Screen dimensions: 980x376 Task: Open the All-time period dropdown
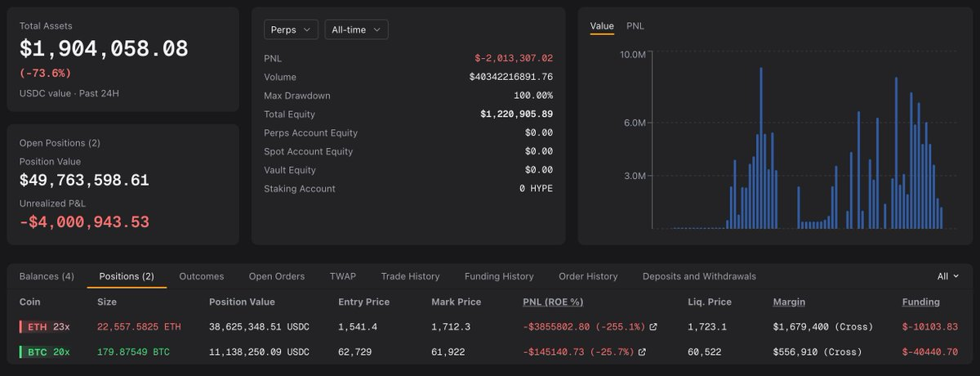pyautogui.click(x=356, y=29)
